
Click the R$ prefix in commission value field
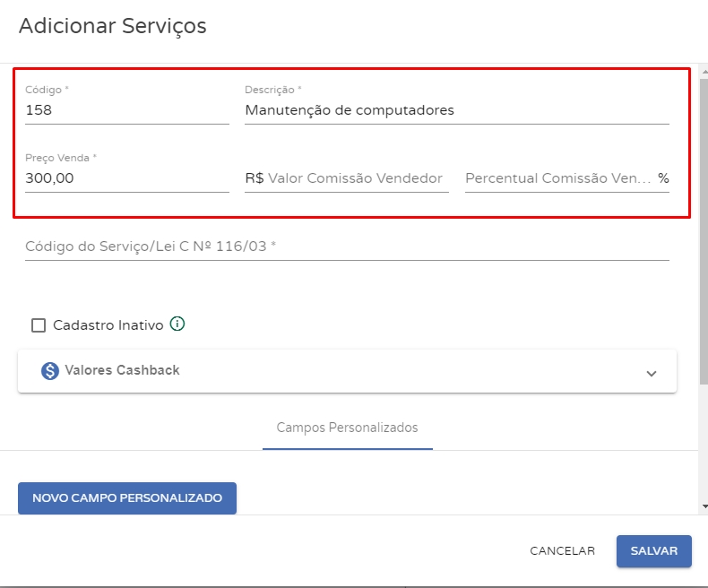(x=254, y=178)
